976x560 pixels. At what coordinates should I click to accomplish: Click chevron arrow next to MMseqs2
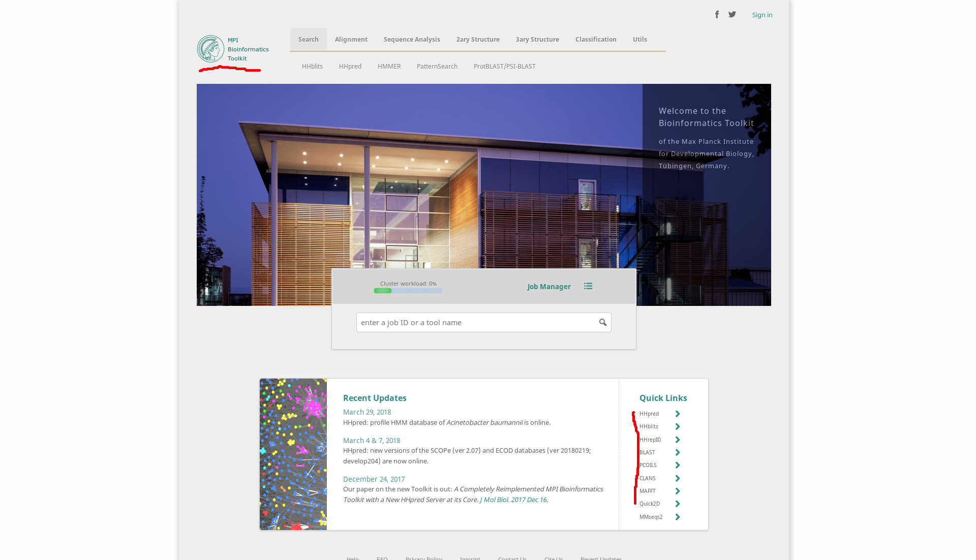(x=678, y=517)
